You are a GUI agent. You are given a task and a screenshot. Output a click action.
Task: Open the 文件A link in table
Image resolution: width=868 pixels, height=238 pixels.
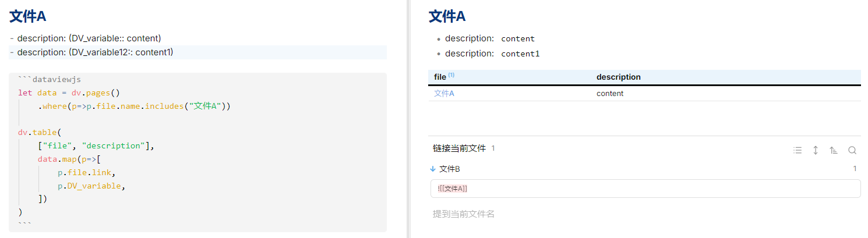(x=443, y=93)
